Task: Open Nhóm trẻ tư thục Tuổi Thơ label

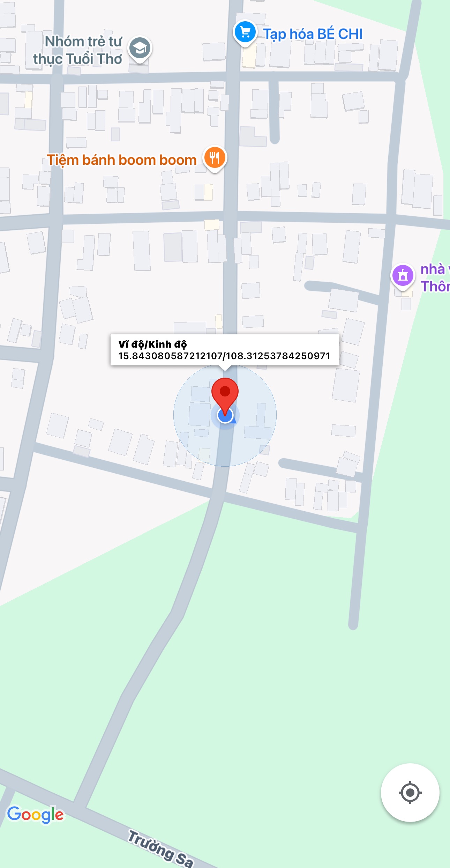Action: [77, 50]
